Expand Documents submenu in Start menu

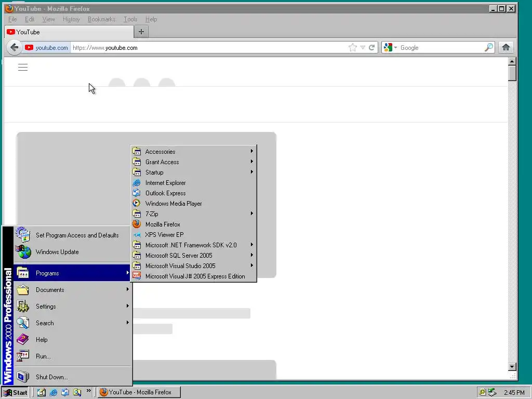(x=72, y=290)
